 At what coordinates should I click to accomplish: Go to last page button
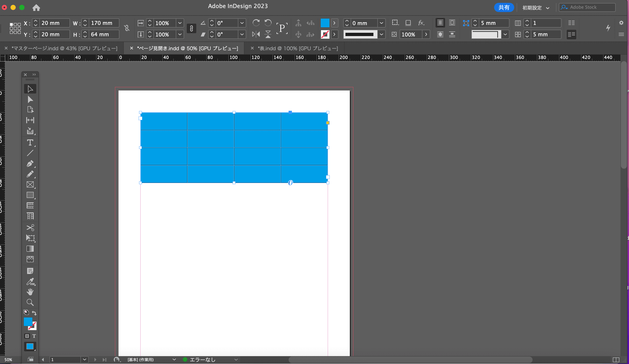104,360
